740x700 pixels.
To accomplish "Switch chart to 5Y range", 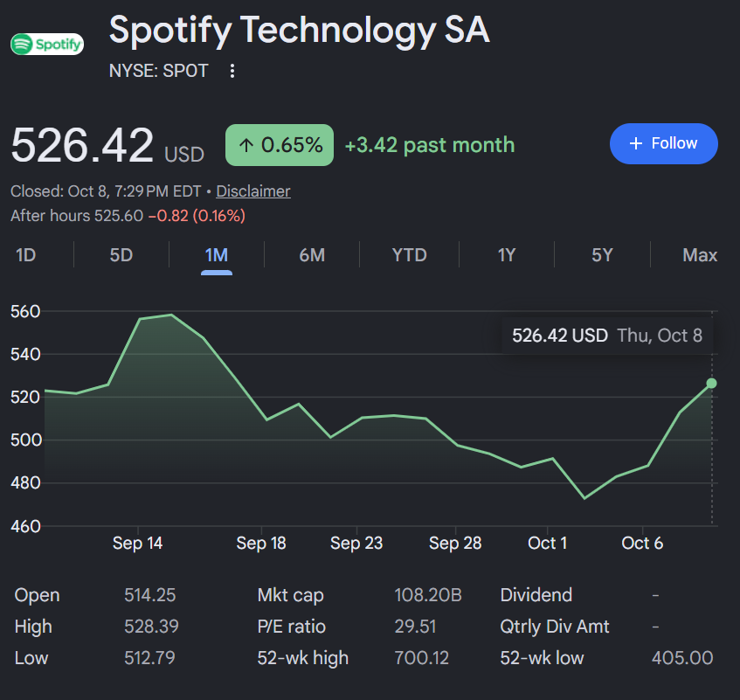I will 602,255.
